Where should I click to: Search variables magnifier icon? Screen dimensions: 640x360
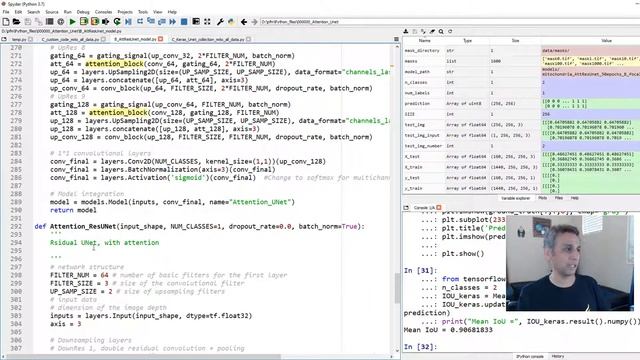pyautogui.click(x=441, y=31)
